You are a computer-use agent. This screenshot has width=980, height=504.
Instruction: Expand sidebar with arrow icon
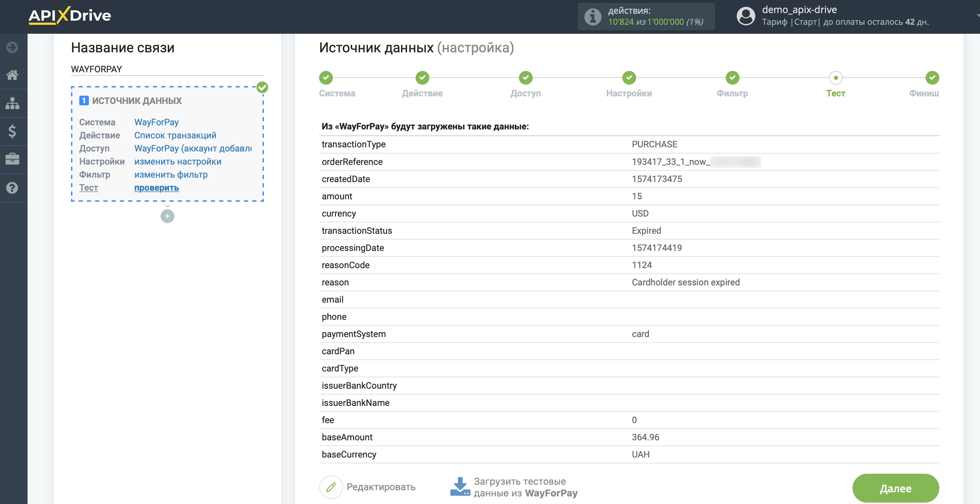[x=12, y=47]
